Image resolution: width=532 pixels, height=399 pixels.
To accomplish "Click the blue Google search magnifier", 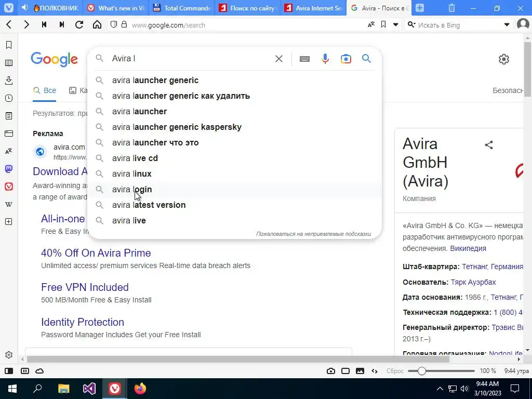I will coord(366,58).
